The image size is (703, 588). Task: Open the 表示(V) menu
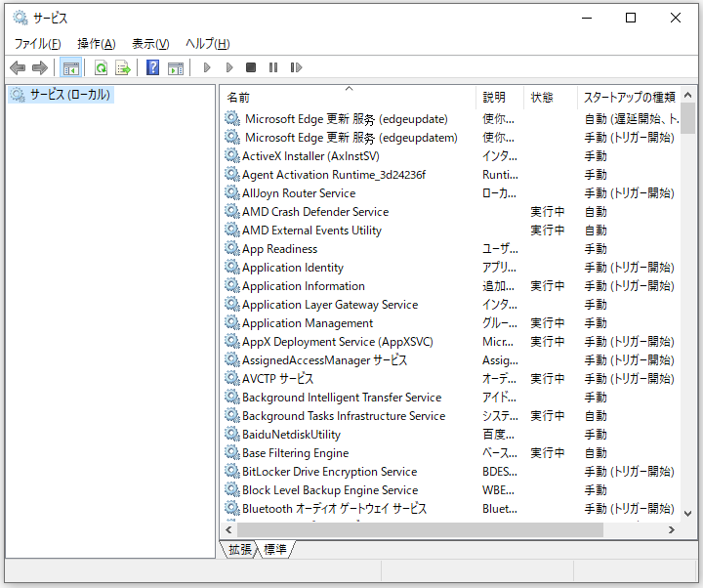coord(150,44)
